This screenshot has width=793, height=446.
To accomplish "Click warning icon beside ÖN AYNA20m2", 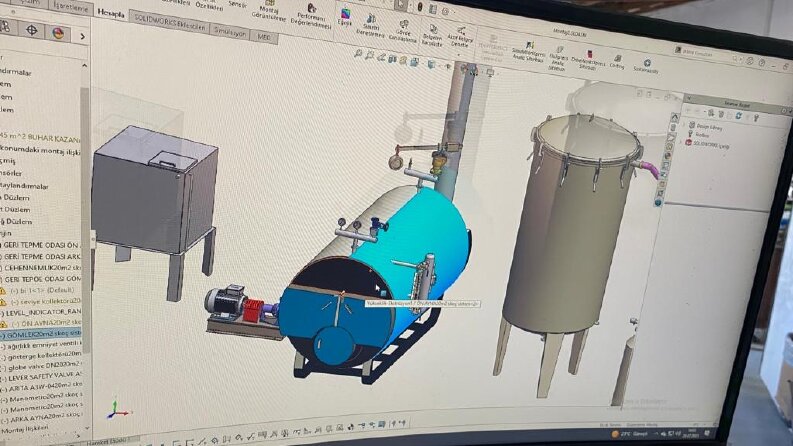I will coord(3,324).
